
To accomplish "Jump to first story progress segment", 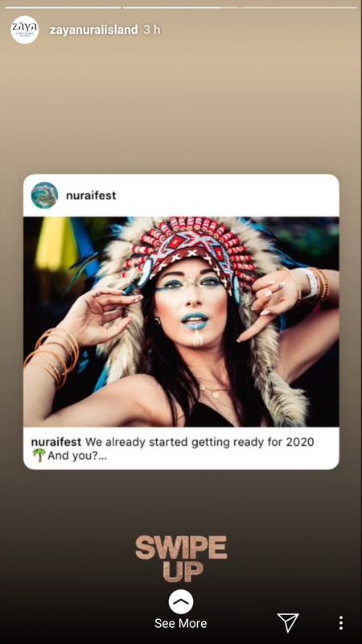I will pyautogui.click(x=64, y=7).
